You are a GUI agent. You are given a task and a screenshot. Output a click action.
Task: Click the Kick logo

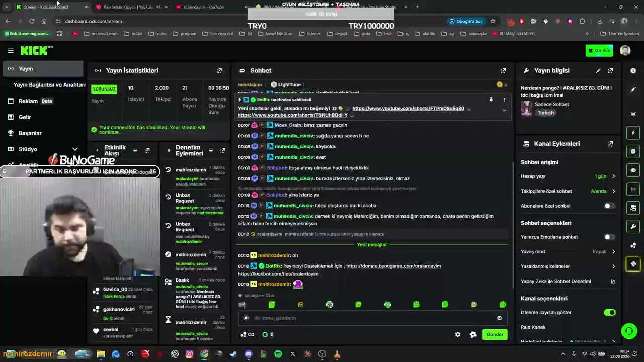[x=36, y=50]
